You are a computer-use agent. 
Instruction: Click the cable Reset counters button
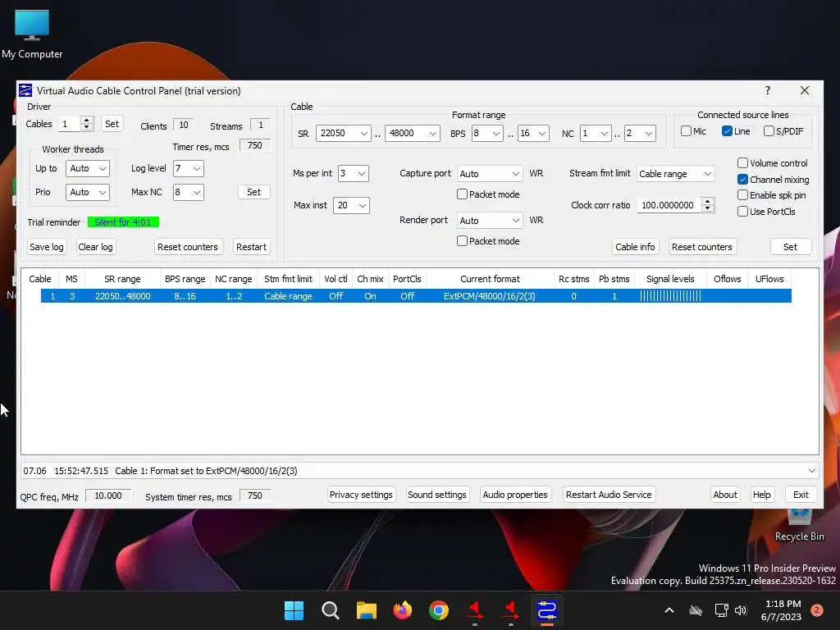[702, 247]
